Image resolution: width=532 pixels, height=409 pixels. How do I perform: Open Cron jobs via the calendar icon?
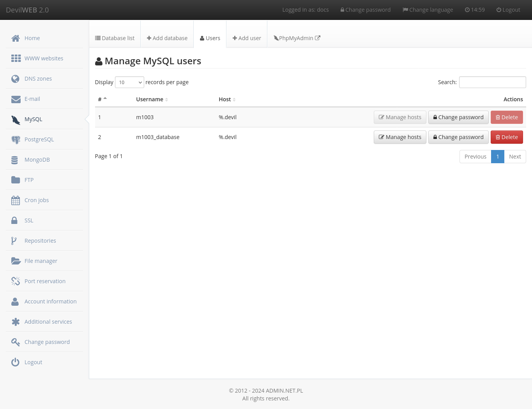[x=16, y=200]
